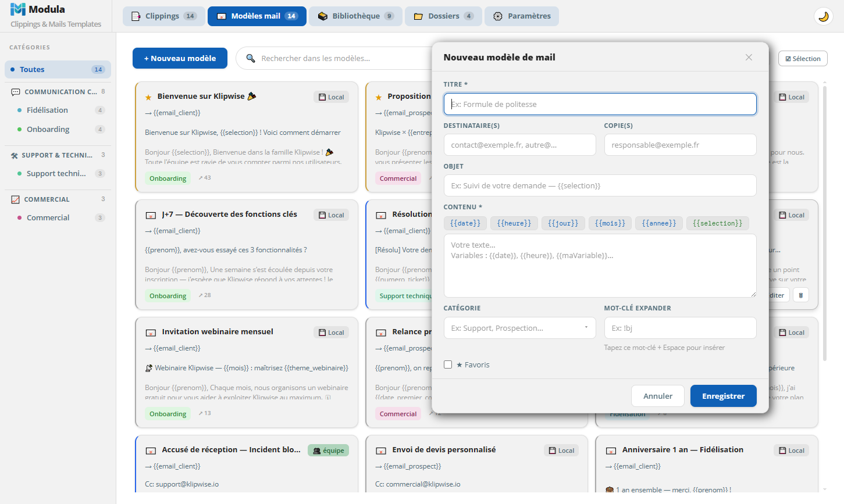The image size is (844, 504).
Task: Insert the {{annee}} variable chip
Action: pos(659,223)
